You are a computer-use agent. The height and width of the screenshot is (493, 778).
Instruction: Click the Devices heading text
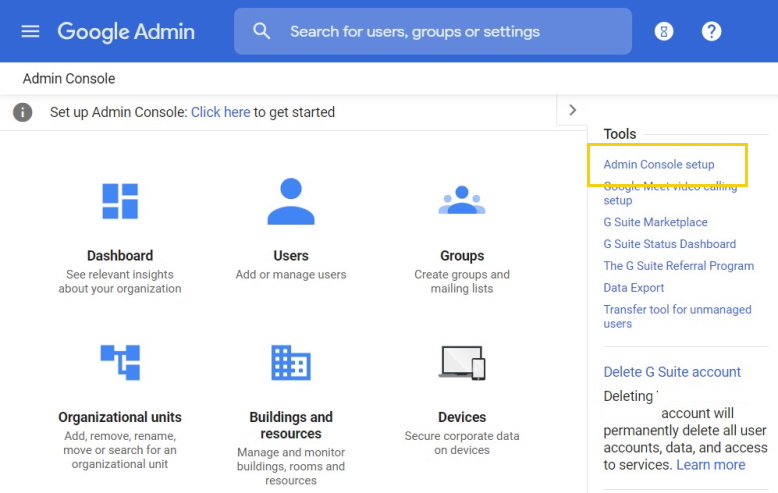462,417
